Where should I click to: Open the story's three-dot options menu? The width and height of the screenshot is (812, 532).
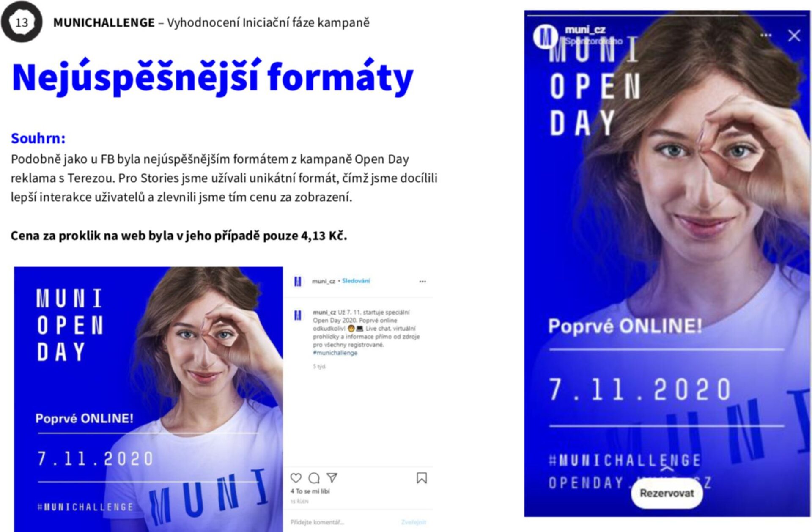[x=765, y=35]
